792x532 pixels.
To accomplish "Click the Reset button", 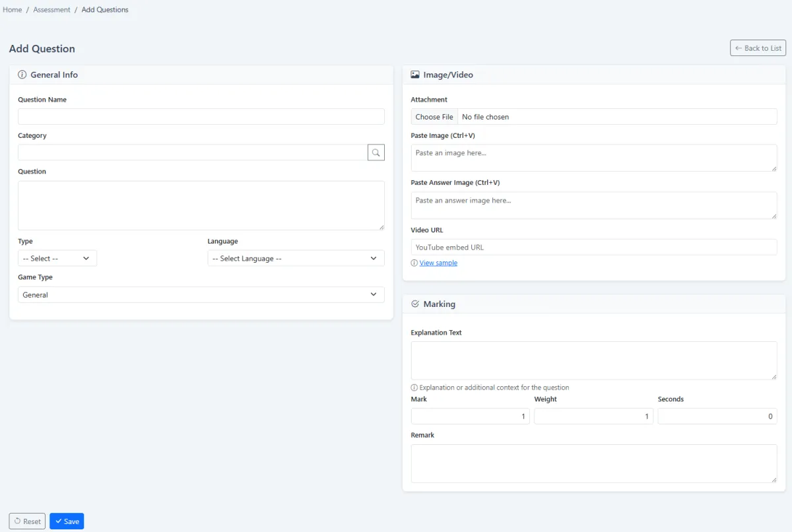I will (27, 521).
